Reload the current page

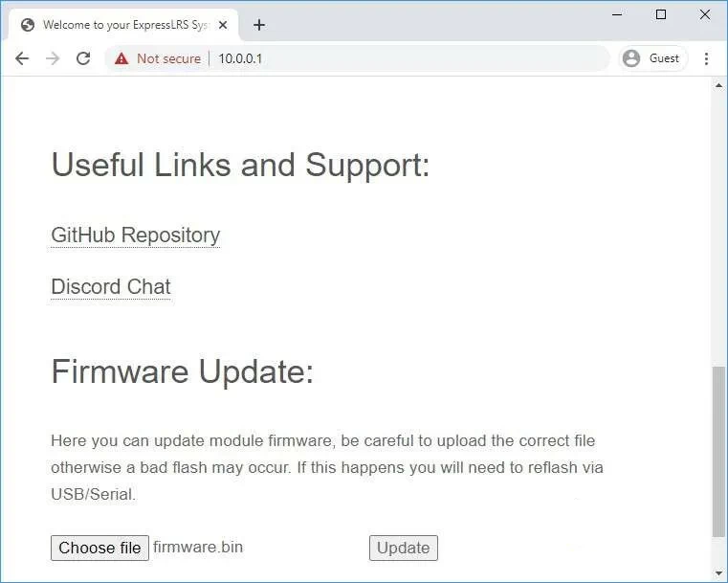(83, 58)
